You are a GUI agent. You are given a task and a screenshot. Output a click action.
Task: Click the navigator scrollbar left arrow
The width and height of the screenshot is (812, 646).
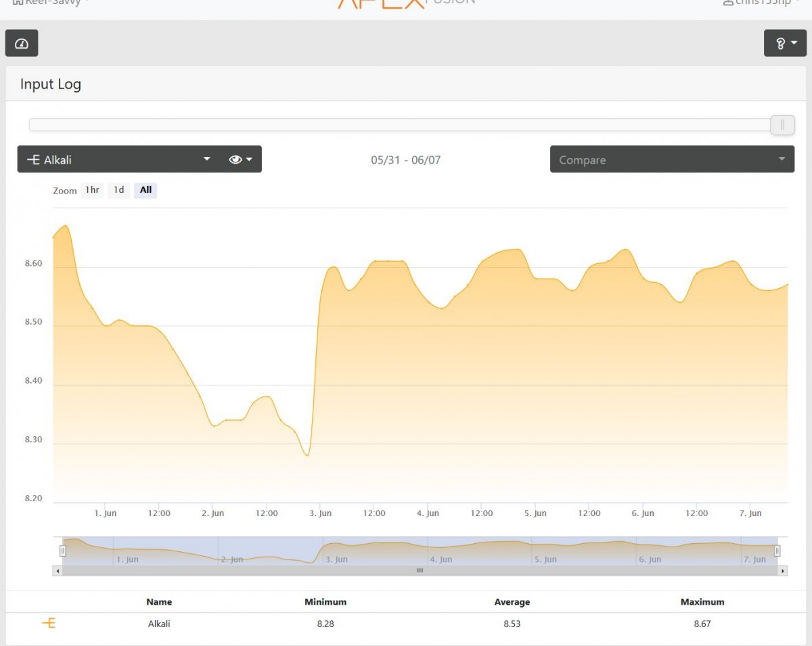(58, 571)
